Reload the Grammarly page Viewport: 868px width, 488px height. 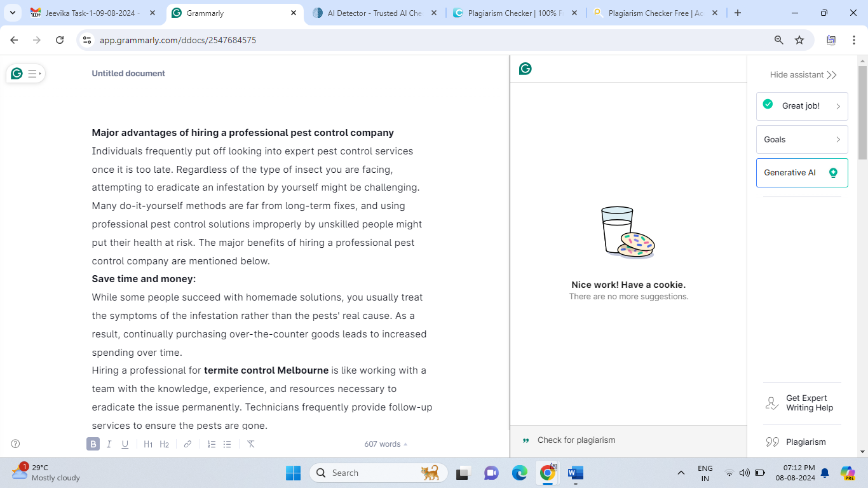coord(60,40)
